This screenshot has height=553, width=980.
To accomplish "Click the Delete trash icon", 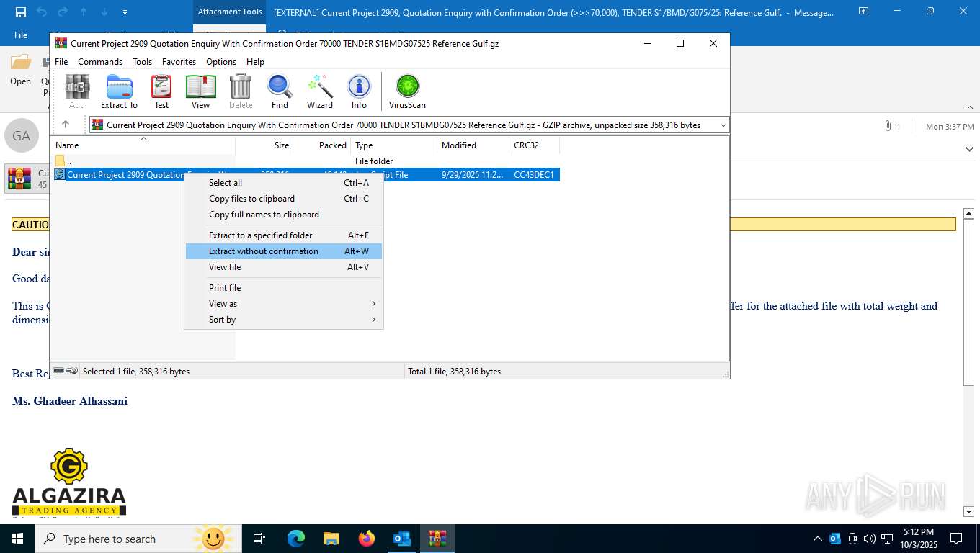I will [241, 91].
